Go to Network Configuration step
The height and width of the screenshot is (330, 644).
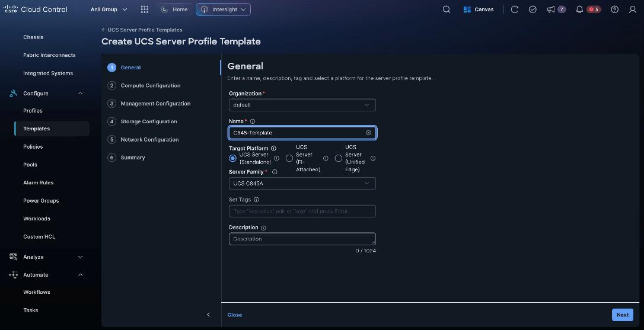click(x=149, y=140)
